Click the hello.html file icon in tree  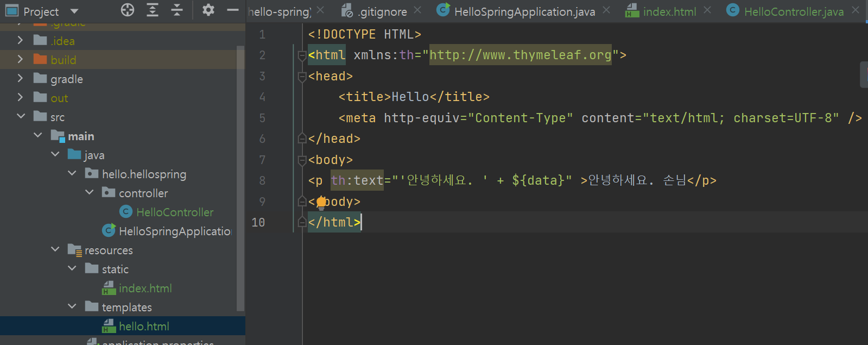(x=109, y=326)
